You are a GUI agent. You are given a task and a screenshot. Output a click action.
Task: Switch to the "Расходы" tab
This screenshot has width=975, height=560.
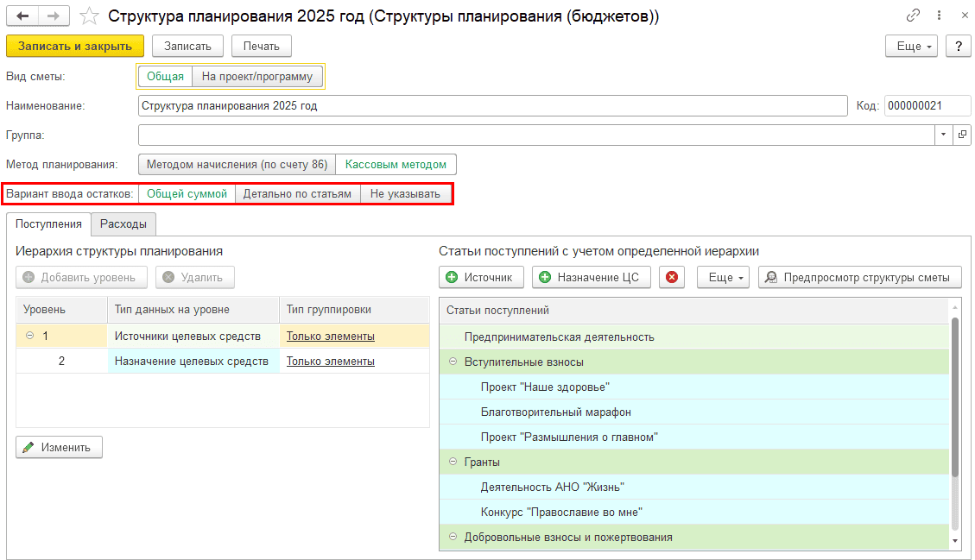[x=123, y=224]
